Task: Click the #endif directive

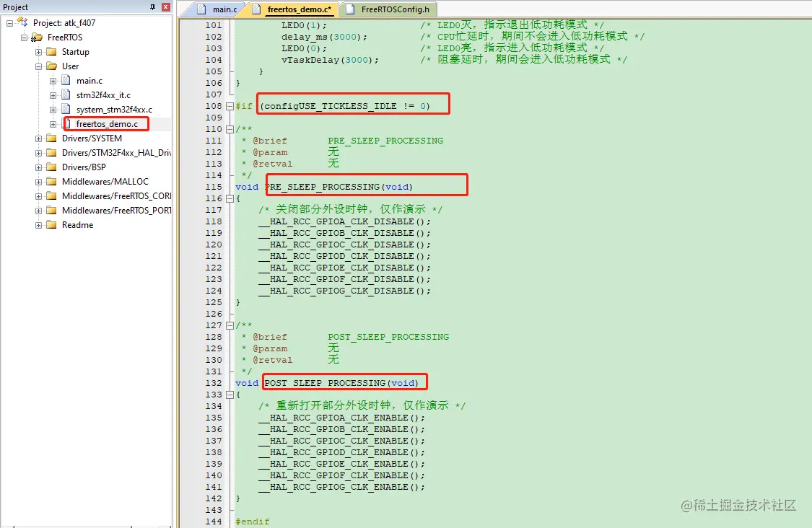Action: [253, 522]
